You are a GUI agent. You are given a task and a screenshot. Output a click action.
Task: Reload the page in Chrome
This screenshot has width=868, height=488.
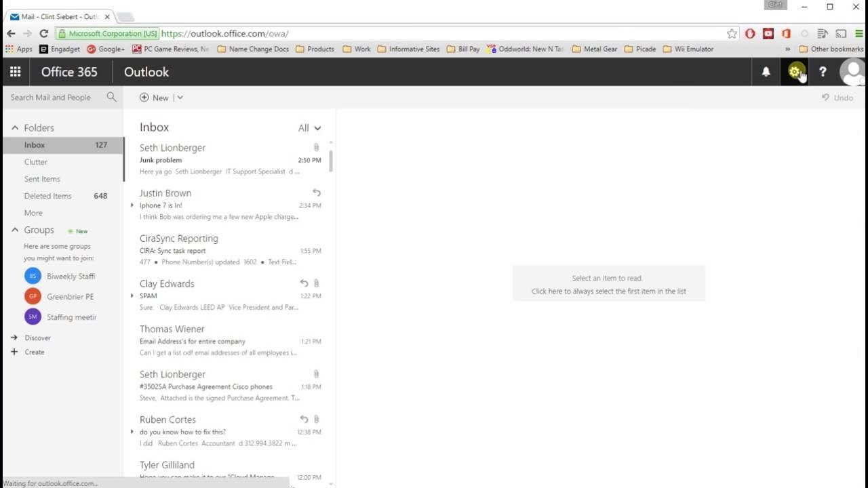[44, 33]
